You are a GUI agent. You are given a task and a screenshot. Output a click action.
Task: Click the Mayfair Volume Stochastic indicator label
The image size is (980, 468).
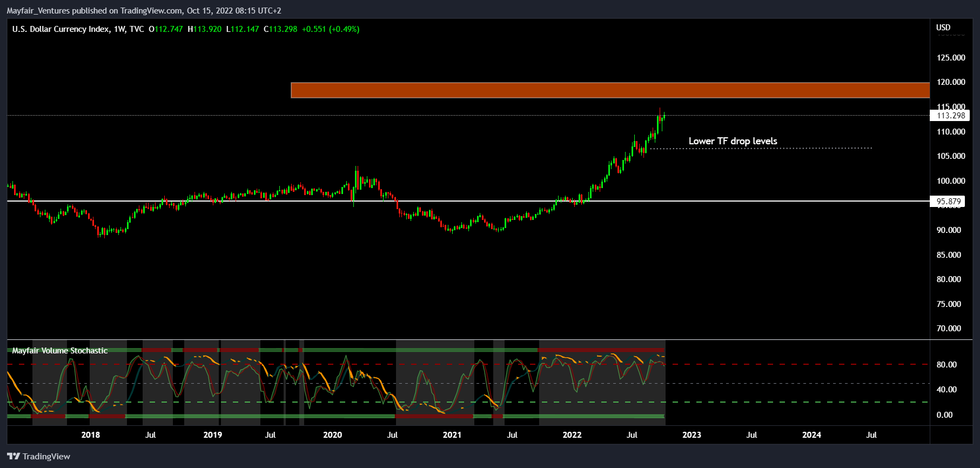[x=60, y=351]
